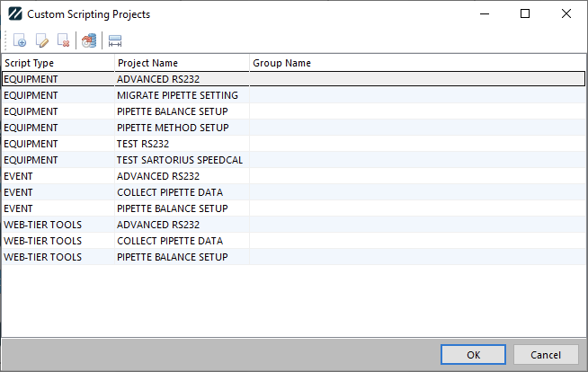
Task: Click the auto-fit column width icon
Action: click(114, 40)
